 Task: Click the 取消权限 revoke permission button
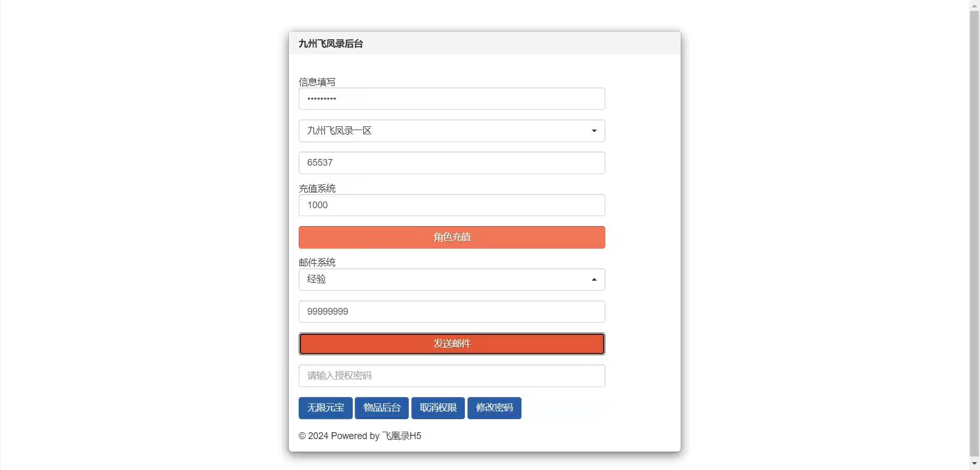[438, 408]
